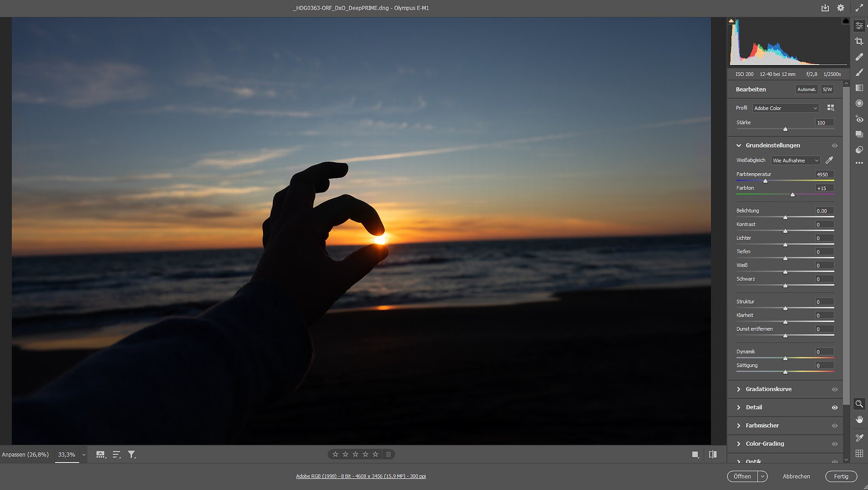Click the Fertig button
This screenshot has width=868, height=490.
click(x=841, y=476)
